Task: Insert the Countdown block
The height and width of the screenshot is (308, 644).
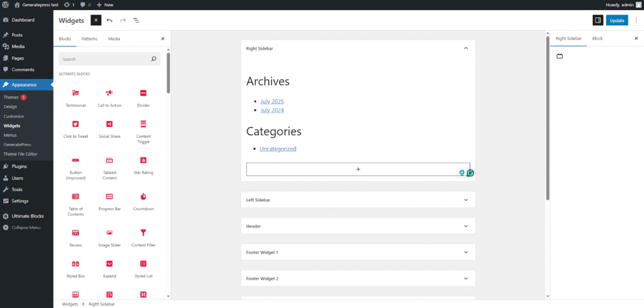Action: (143, 201)
